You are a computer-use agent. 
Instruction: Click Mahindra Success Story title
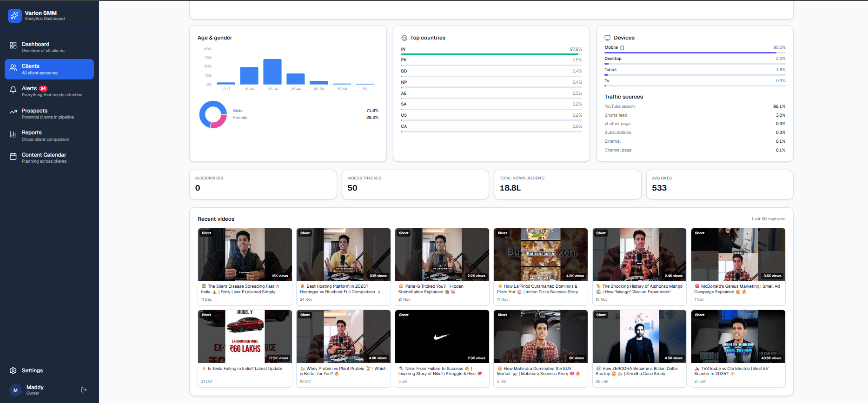[x=538, y=371]
